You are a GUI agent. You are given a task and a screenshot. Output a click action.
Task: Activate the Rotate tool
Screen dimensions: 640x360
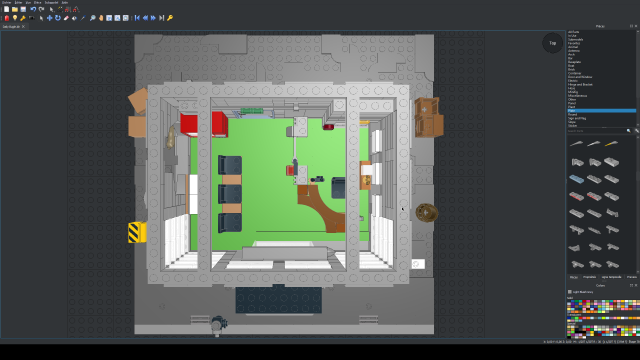coord(58,18)
